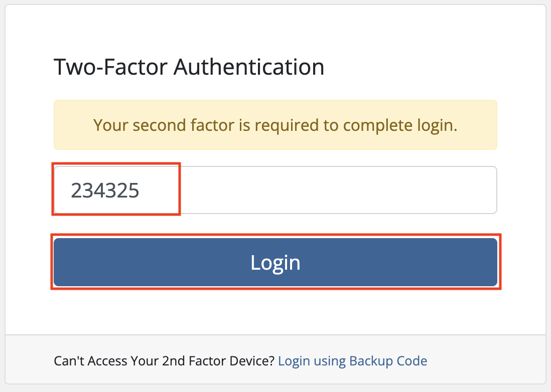Click 'Login using' text in footer link
551x392 pixels.
click(x=312, y=361)
